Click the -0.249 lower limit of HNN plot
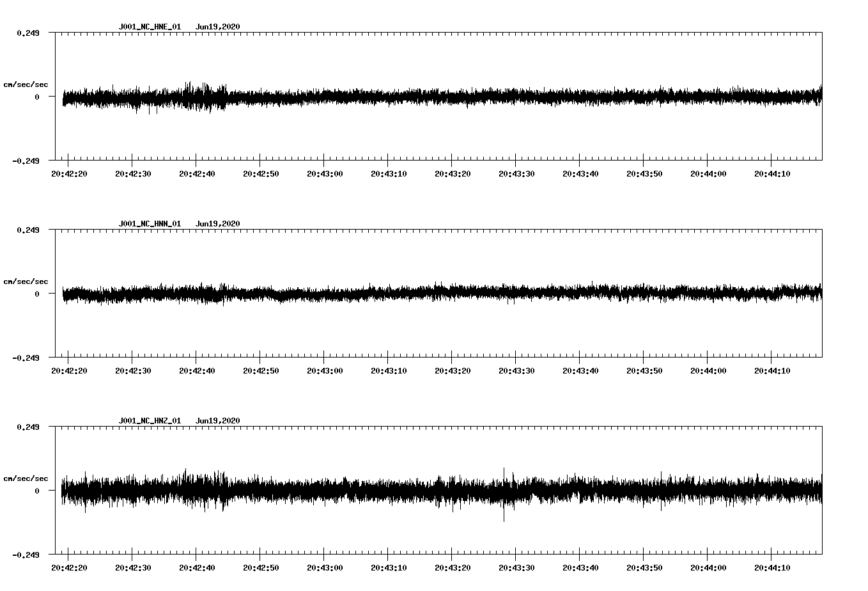 pyautogui.click(x=26, y=358)
